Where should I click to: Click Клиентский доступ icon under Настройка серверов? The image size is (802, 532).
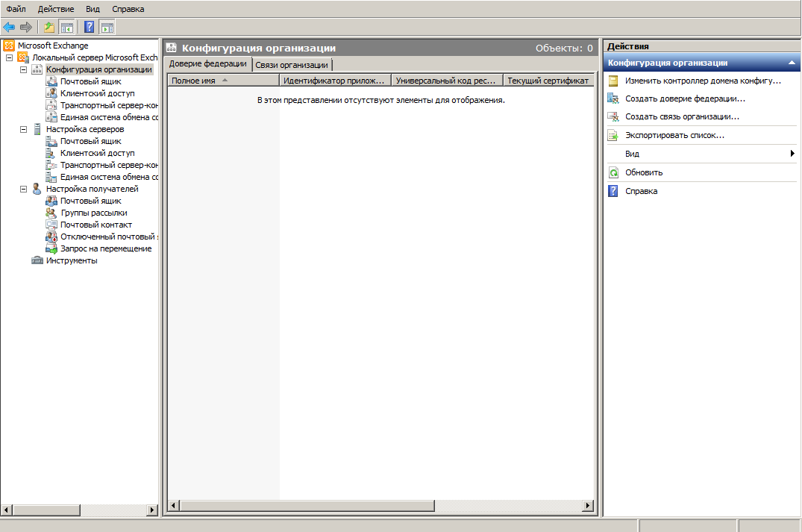click(51, 153)
